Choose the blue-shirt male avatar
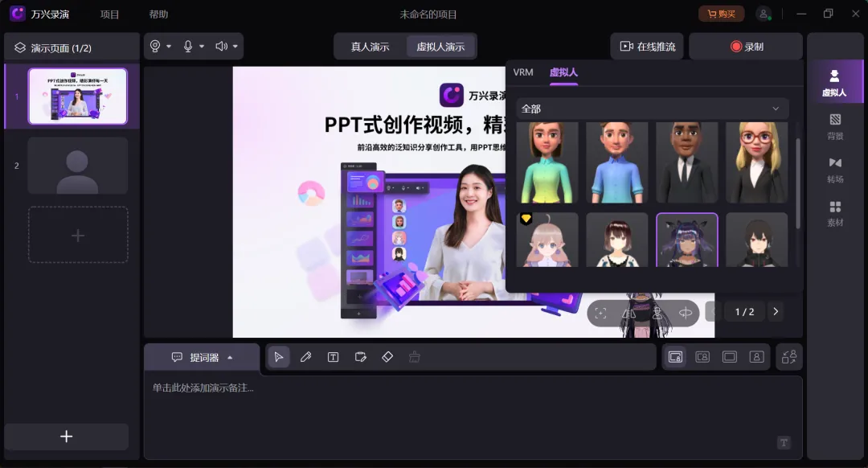Image resolution: width=868 pixels, height=468 pixels. pyautogui.click(x=617, y=162)
